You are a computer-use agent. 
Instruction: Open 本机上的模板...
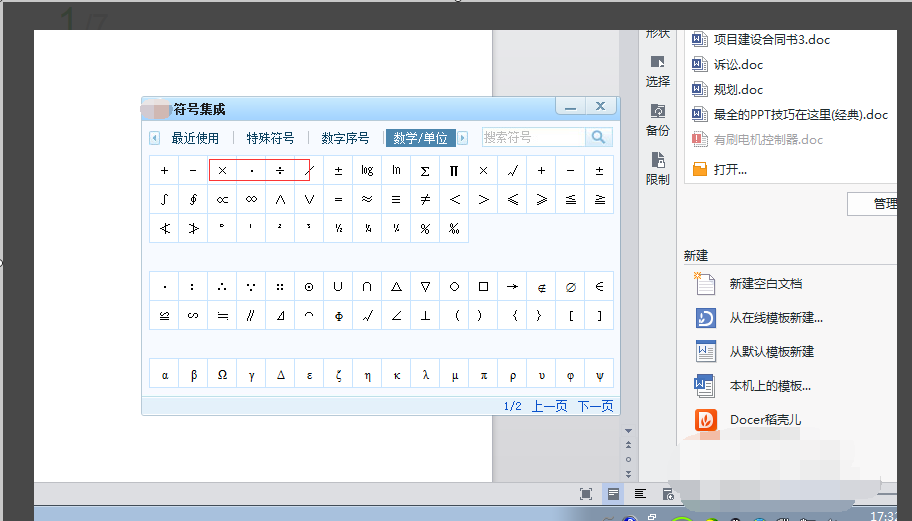point(753,386)
